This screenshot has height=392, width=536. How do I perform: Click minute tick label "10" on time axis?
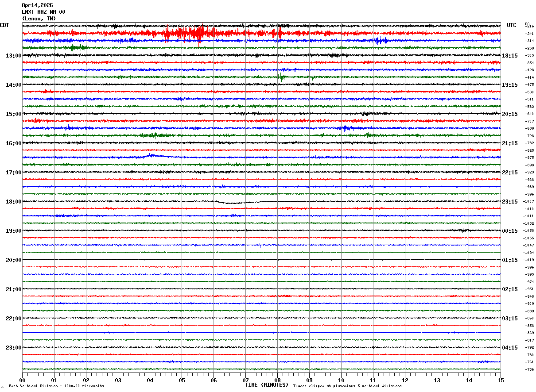coord(341,380)
